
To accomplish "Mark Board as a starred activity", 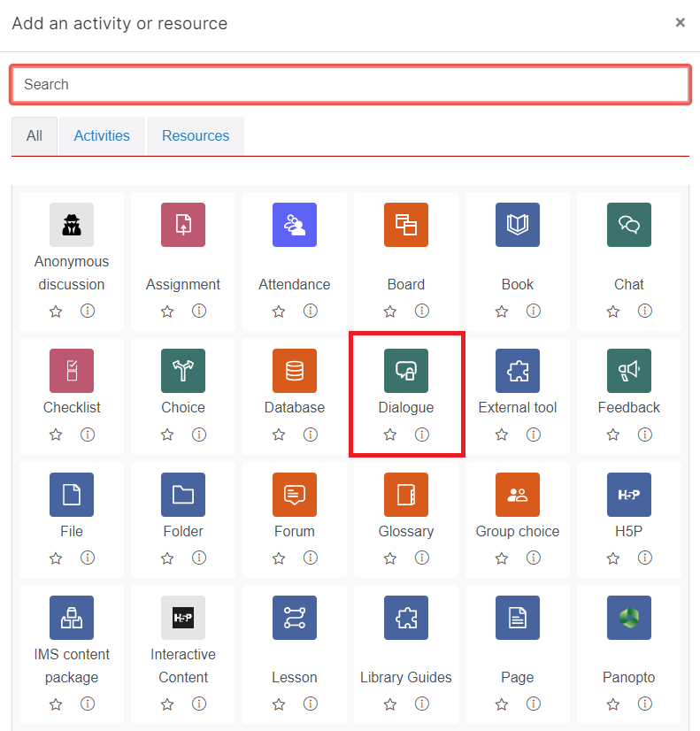I will pos(390,311).
